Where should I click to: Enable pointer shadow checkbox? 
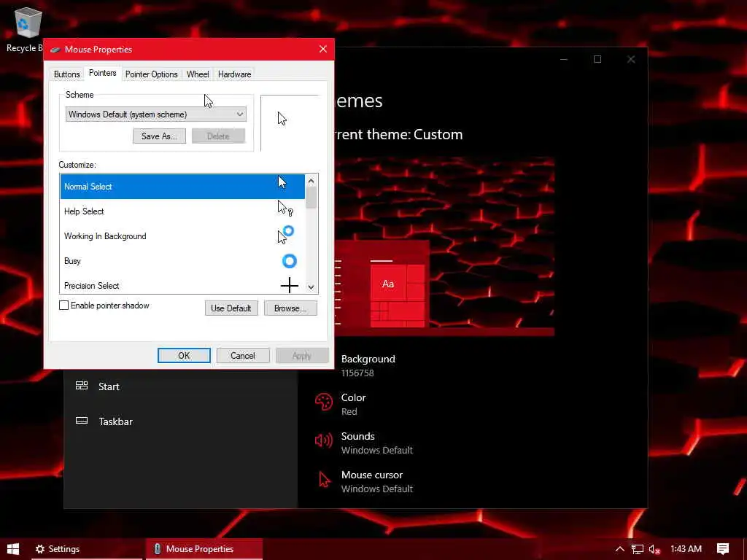point(64,306)
